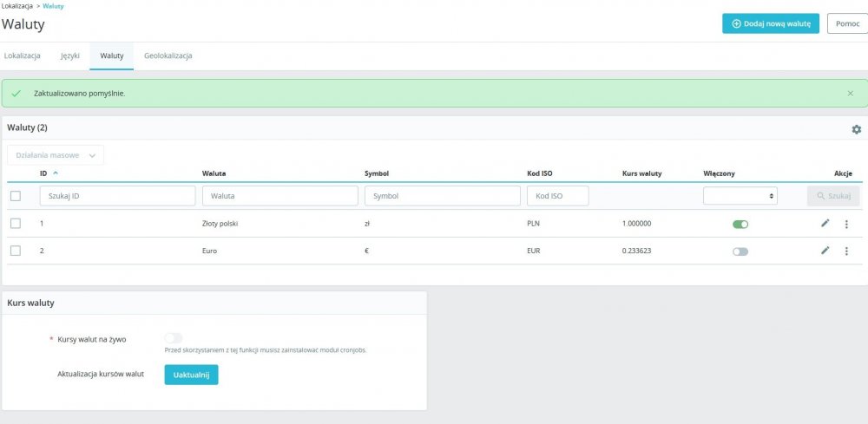Screen dimensions: 868x424
Task: Click the € symbol cell
Action: (x=366, y=251)
